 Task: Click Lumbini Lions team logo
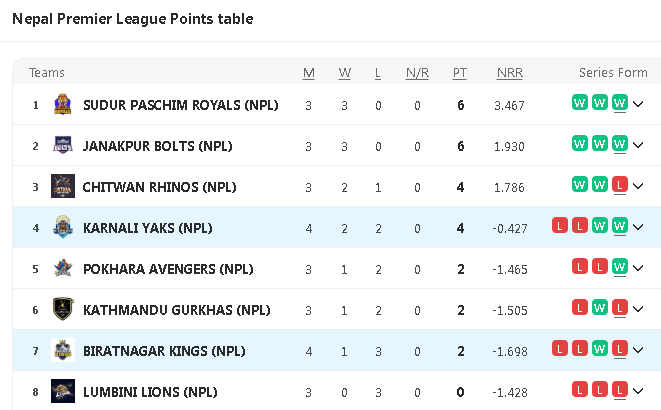pos(63,391)
